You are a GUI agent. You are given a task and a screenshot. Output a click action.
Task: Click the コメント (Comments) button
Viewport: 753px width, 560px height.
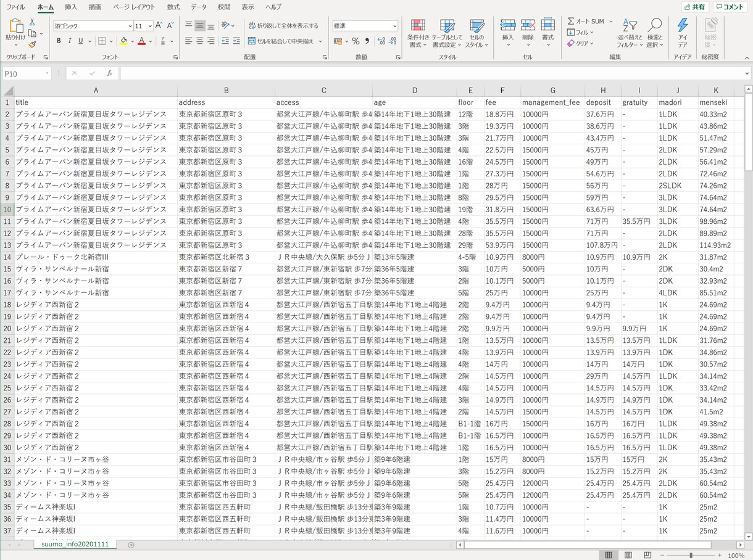(x=730, y=7)
